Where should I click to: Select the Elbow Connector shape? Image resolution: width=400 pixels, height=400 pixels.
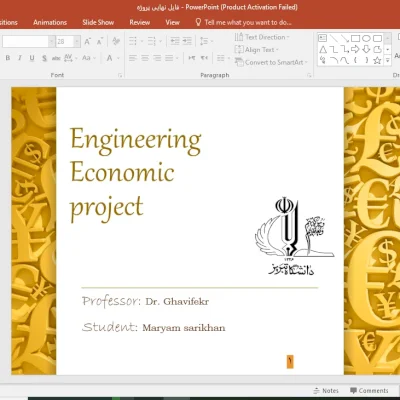pyautogui.click(x=334, y=49)
